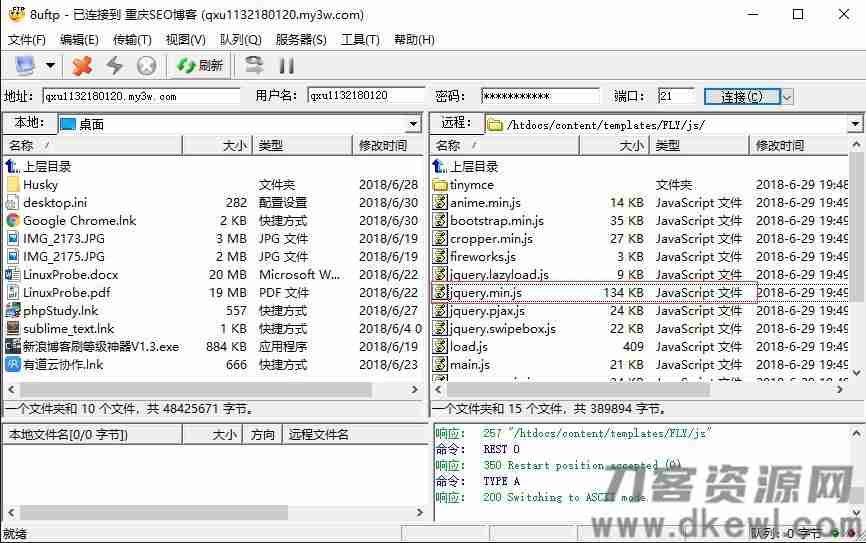866x543 pixels.
Task: Click the 连接(C) connect button
Action: [742, 97]
